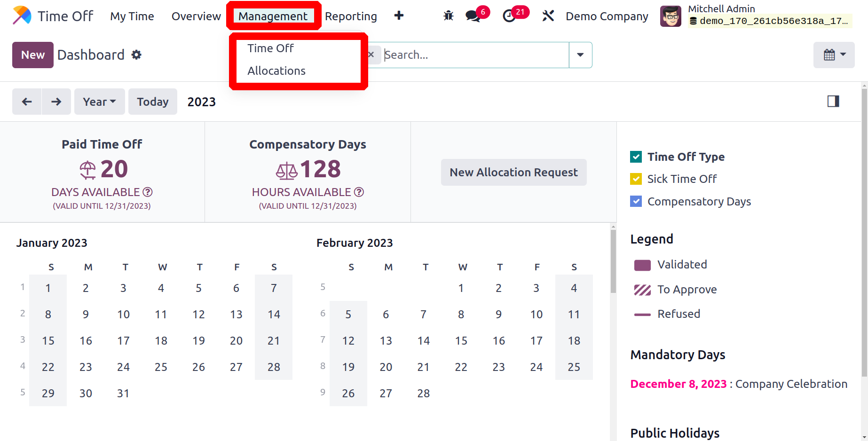Open the search options dropdown arrow
Screen dimensions: 868x441
click(580, 55)
